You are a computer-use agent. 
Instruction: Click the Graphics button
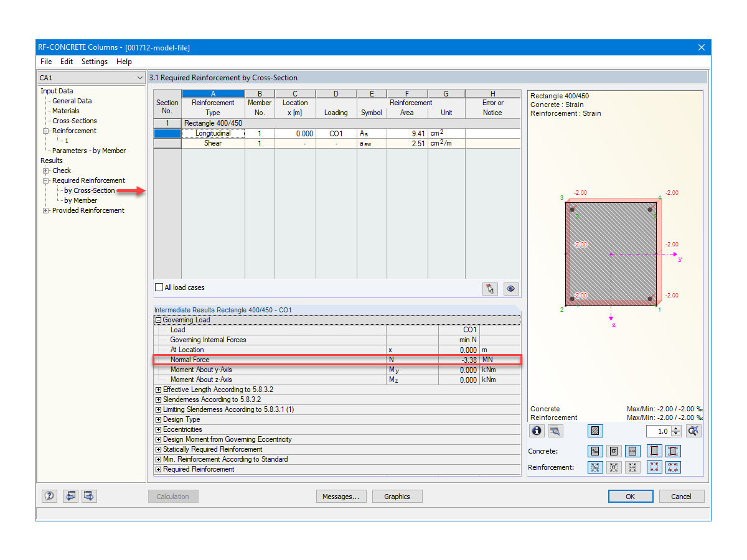[397, 496]
